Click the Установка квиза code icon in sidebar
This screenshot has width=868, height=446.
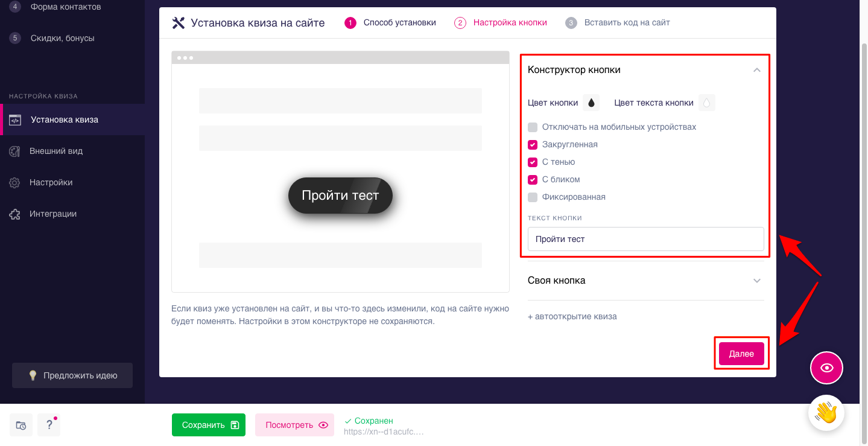click(15, 119)
